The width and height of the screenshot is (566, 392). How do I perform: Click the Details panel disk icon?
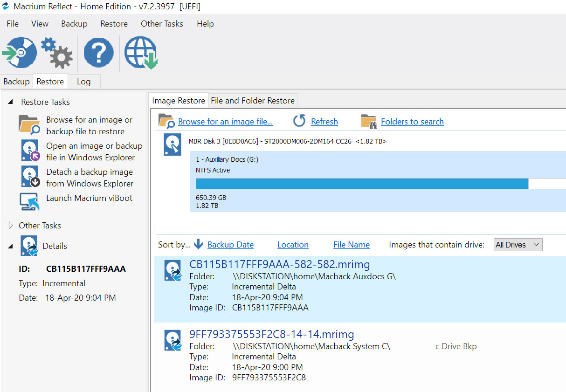coord(29,246)
